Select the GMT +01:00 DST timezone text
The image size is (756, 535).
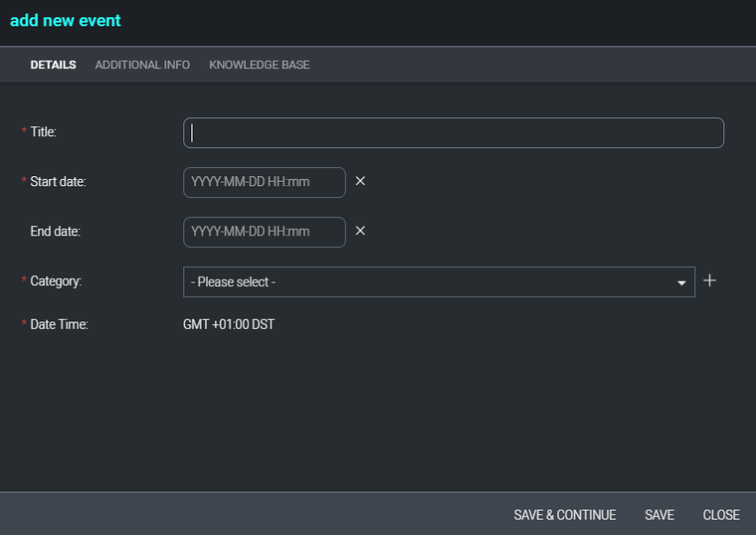pos(229,324)
